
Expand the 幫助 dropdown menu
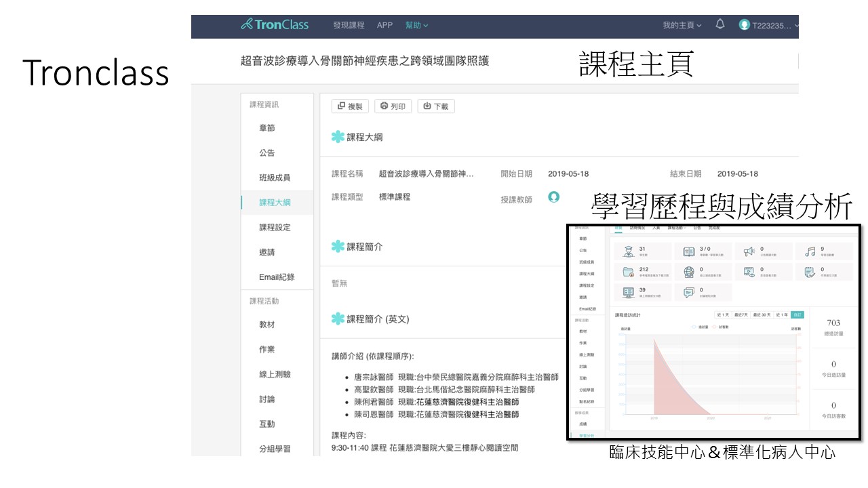[x=416, y=25]
